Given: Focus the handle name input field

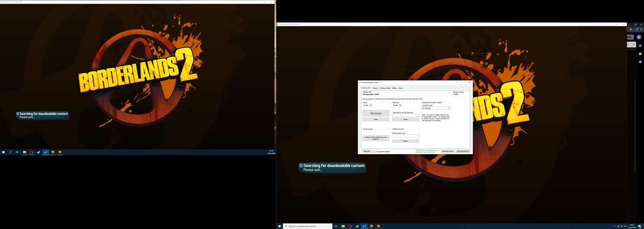Looking at the screenshot, I should coord(405,136).
